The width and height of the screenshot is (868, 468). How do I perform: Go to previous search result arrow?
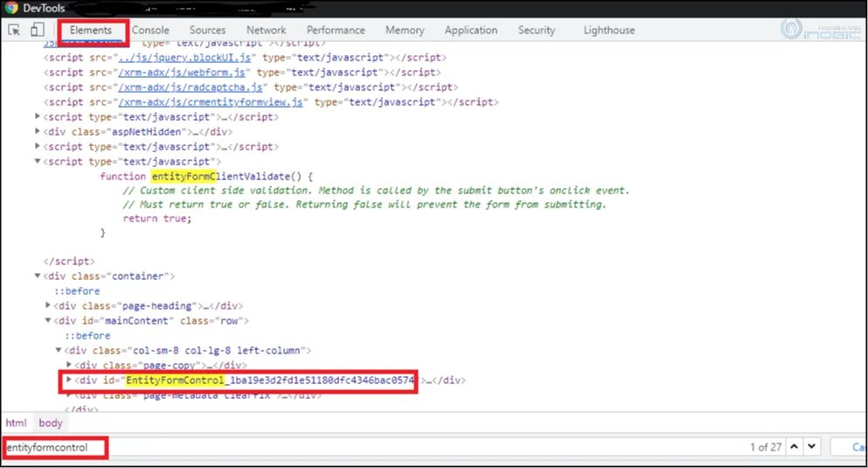click(794, 446)
